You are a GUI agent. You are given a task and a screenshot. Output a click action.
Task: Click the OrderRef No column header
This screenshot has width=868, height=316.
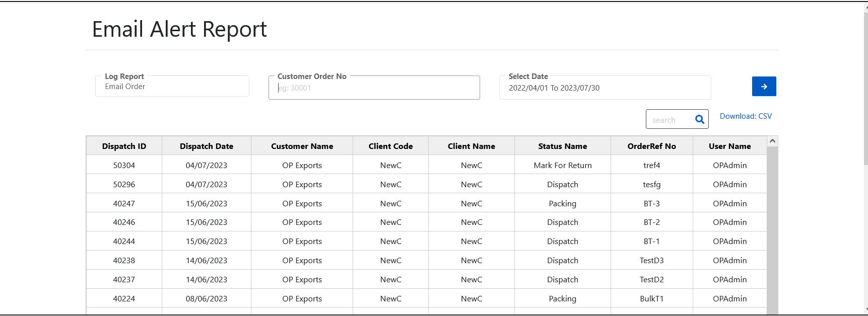(652, 146)
